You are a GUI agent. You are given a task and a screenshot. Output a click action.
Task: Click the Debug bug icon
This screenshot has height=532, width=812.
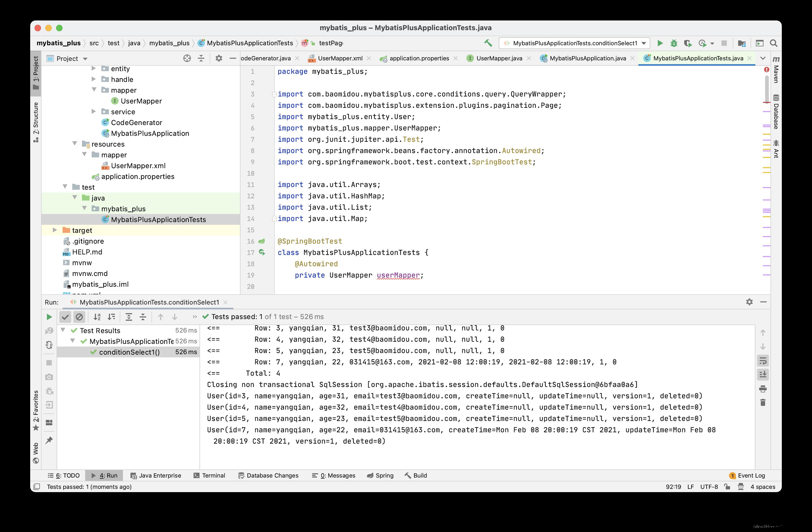click(674, 43)
